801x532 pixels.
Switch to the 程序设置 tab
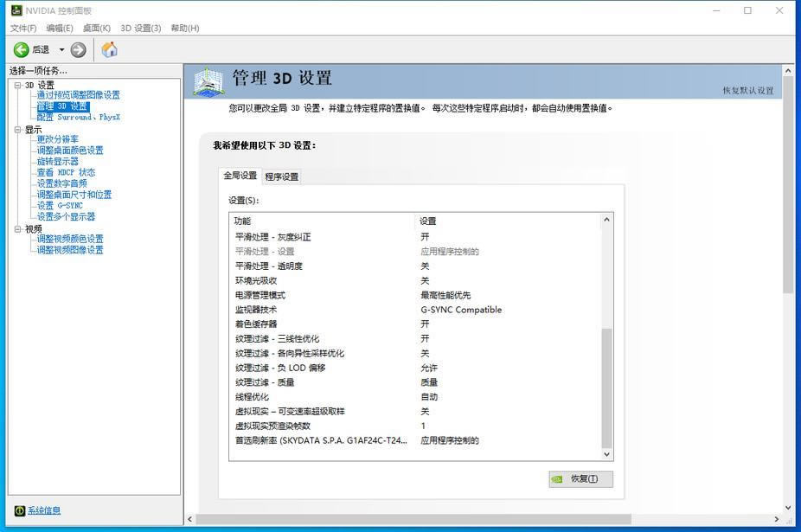coord(281,176)
